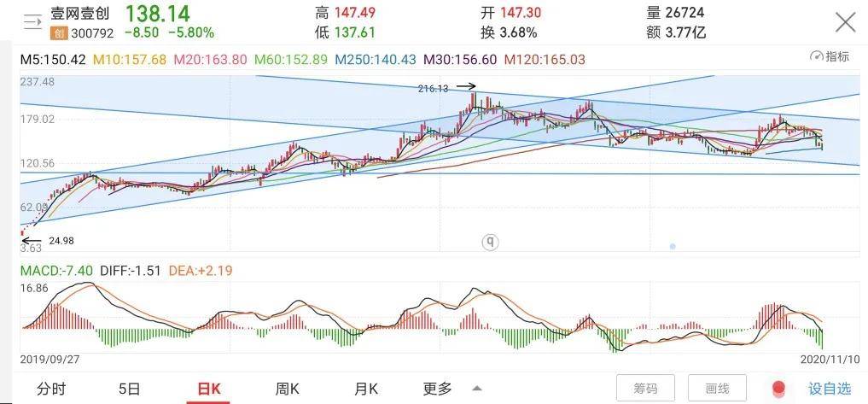
Task: Select the 5日 five-day tab
Action: click(x=129, y=389)
